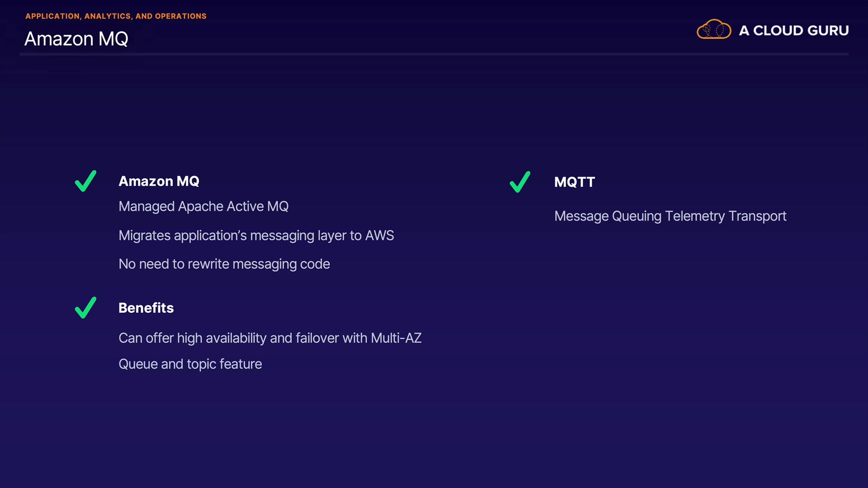Click the horizontal divider line under the title

pos(434,54)
